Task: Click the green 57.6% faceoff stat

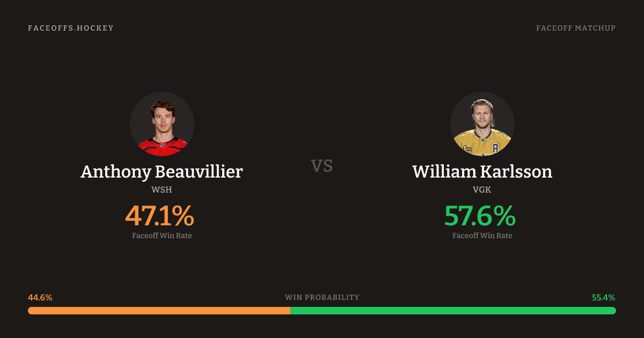Action: pyautogui.click(x=480, y=216)
